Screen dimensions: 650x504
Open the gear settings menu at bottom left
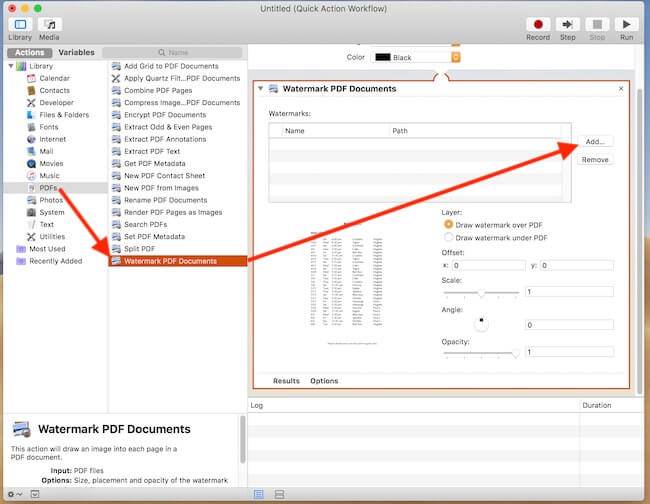pos(15,494)
